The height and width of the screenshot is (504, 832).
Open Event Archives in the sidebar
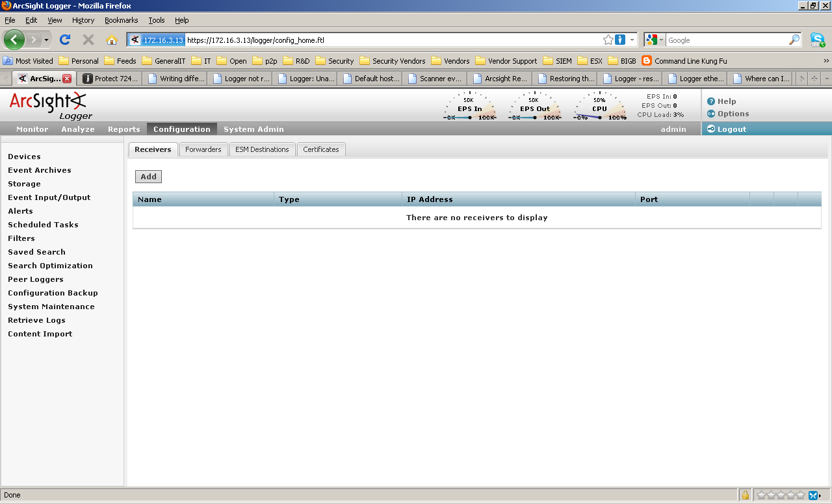coord(40,170)
